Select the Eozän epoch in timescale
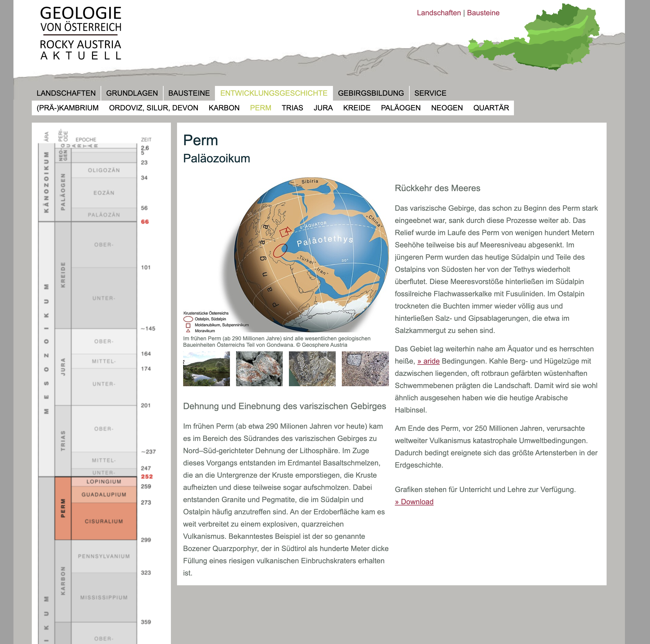The image size is (650, 644). (104, 193)
